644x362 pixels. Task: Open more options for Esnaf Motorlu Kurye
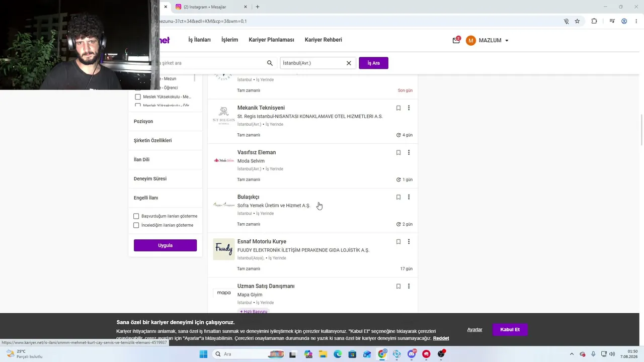point(409,242)
